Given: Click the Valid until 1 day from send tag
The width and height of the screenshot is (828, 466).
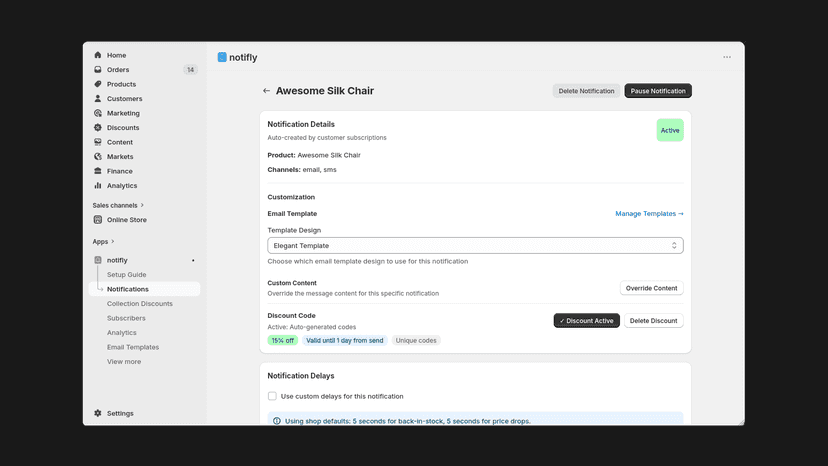Looking at the screenshot, I should click(x=345, y=341).
